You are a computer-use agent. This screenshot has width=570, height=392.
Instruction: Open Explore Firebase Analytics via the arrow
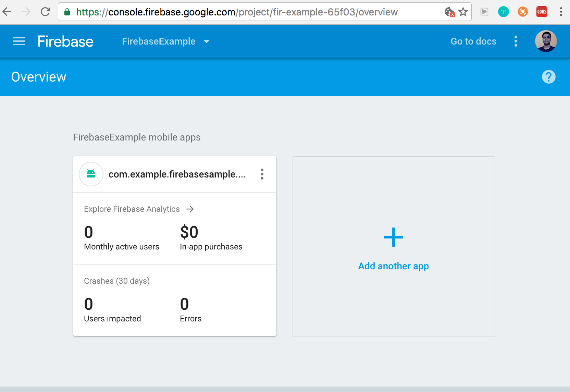click(190, 209)
